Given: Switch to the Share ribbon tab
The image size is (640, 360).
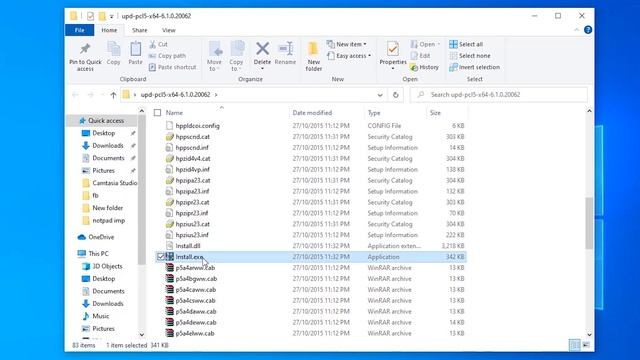Looking at the screenshot, I should (140, 30).
